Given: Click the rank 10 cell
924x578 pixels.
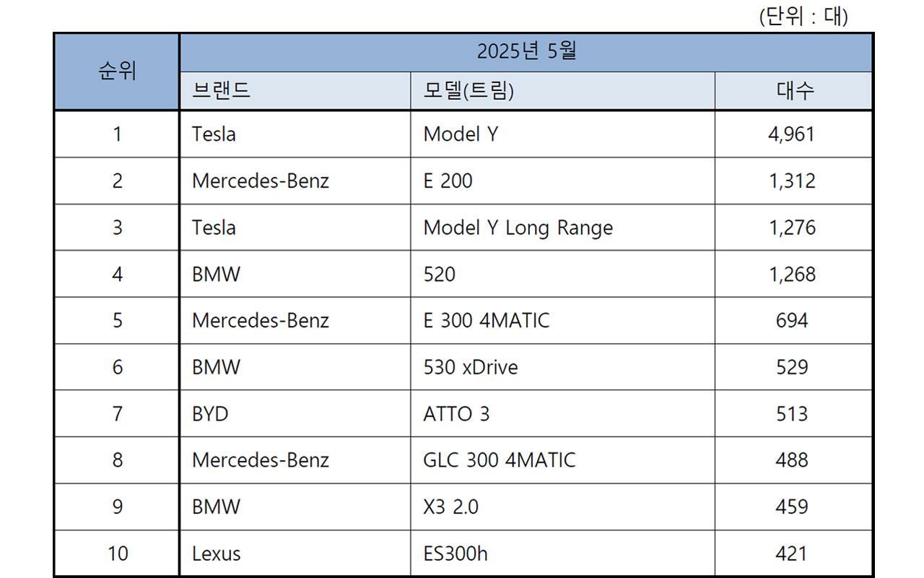Looking at the screenshot, I should click(x=117, y=554).
